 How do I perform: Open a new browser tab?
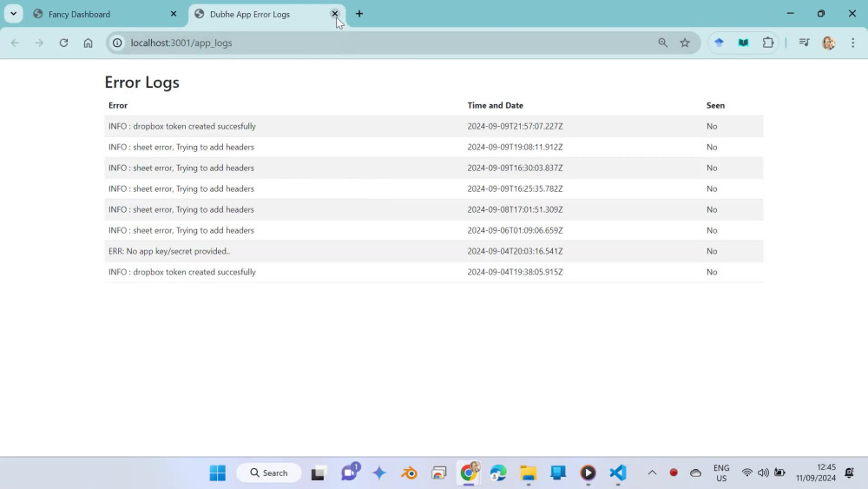359,14
